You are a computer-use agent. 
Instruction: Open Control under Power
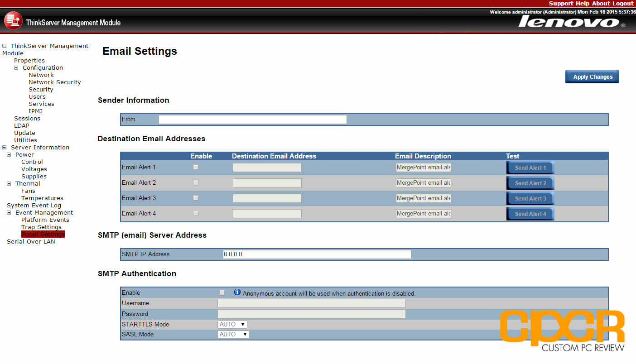32,162
